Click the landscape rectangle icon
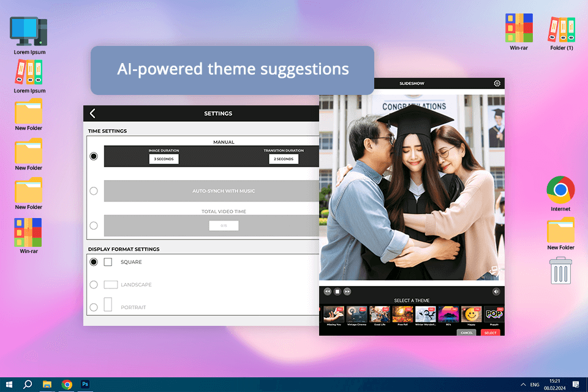Image resolution: width=588 pixels, height=392 pixels. coord(111,285)
